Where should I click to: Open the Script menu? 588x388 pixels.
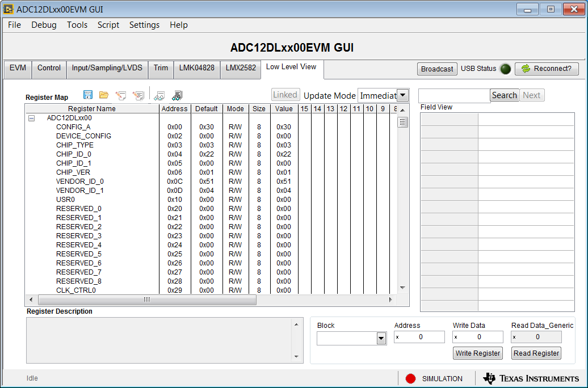(x=108, y=25)
